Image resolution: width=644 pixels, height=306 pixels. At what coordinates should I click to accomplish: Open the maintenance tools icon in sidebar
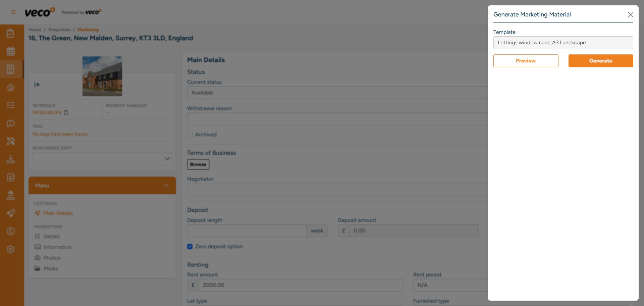click(11, 141)
